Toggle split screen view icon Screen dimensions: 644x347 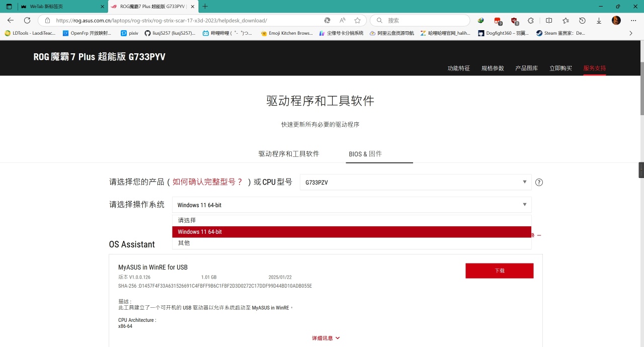pos(549,21)
